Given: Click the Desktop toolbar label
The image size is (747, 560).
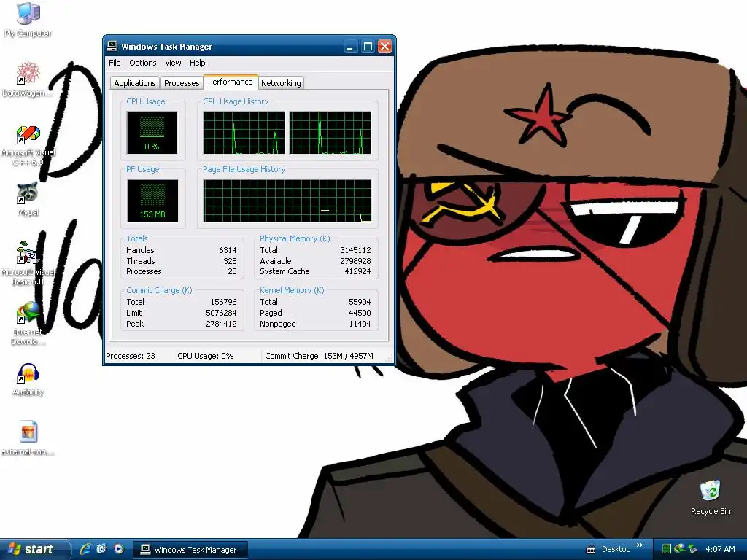Looking at the screenshot, I should click(616, 549).
